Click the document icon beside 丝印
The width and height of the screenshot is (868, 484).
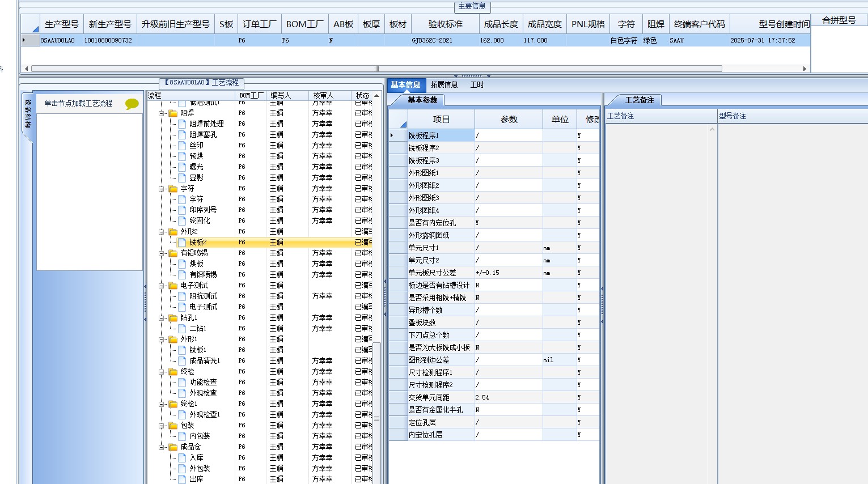click(x=183, y=146)
